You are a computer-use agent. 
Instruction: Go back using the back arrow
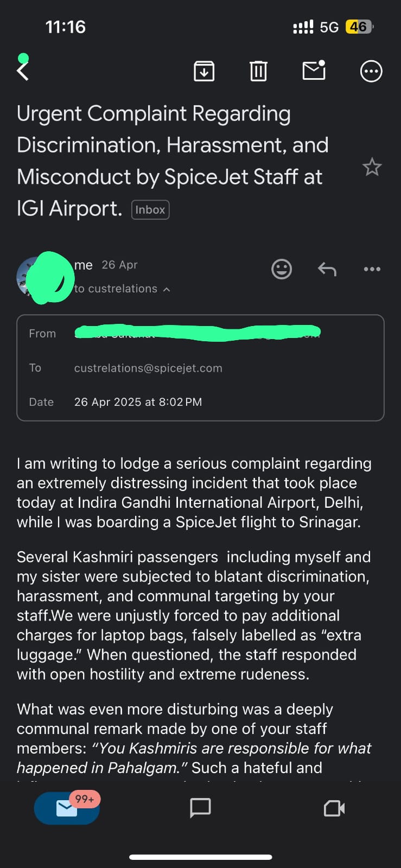click(23, 71)
